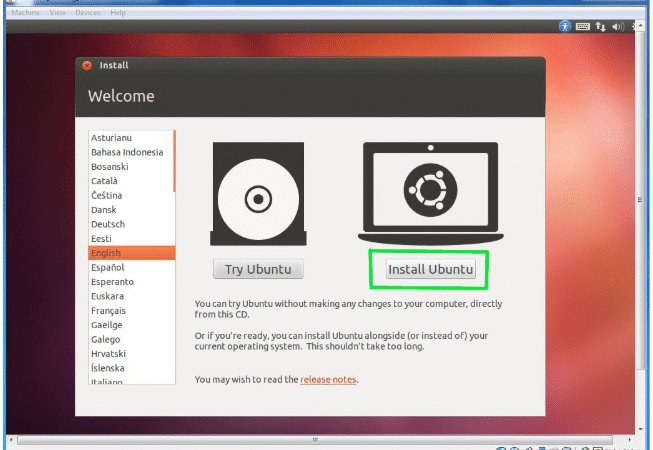Open the VirtualBox Machine menu
The width and height of the screenshot is (653, 450).
pos(25,12)
